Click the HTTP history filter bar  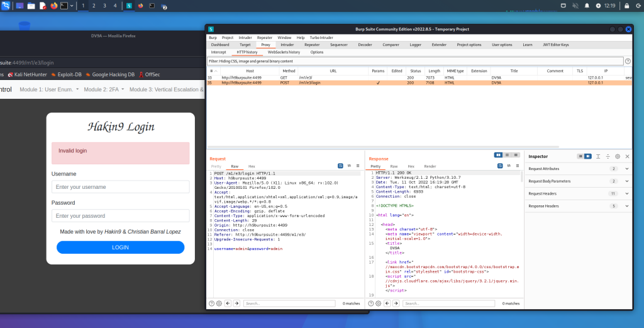(415, 61)
